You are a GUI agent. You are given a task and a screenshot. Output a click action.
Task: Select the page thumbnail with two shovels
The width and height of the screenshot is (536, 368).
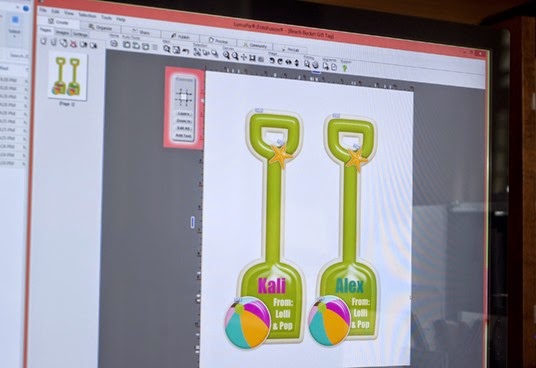click(x=68, y=76)
